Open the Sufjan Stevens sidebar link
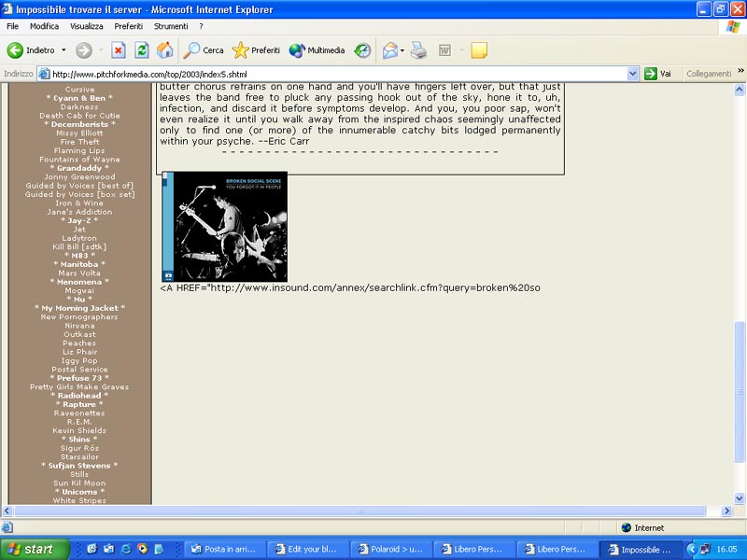Image resolution: width=747 pixels, height=560 pixels. point(79,466)
